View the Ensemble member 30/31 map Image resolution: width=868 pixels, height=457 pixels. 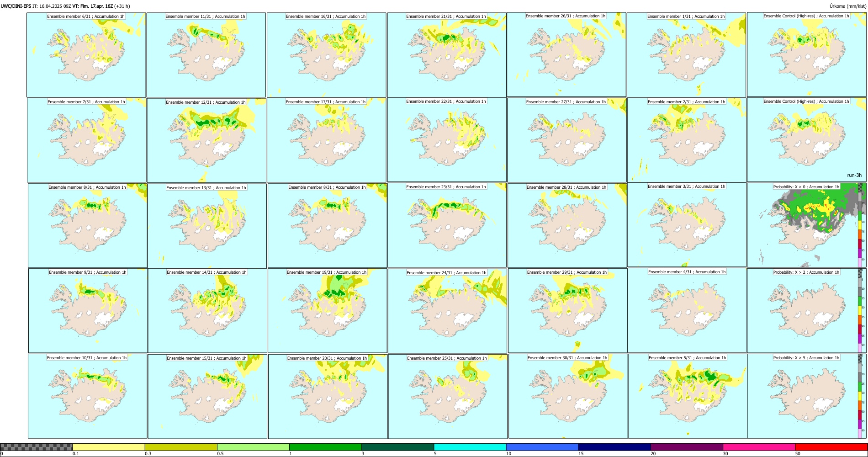[568, 396]
